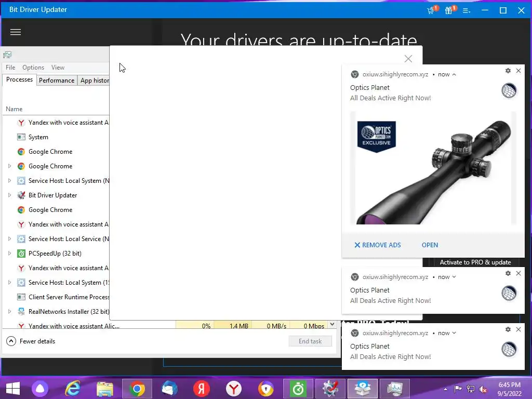Viewport: 532px width, 399px height.
Task: Dismiss the top Optics Planet notification
Action: [518, 71]
